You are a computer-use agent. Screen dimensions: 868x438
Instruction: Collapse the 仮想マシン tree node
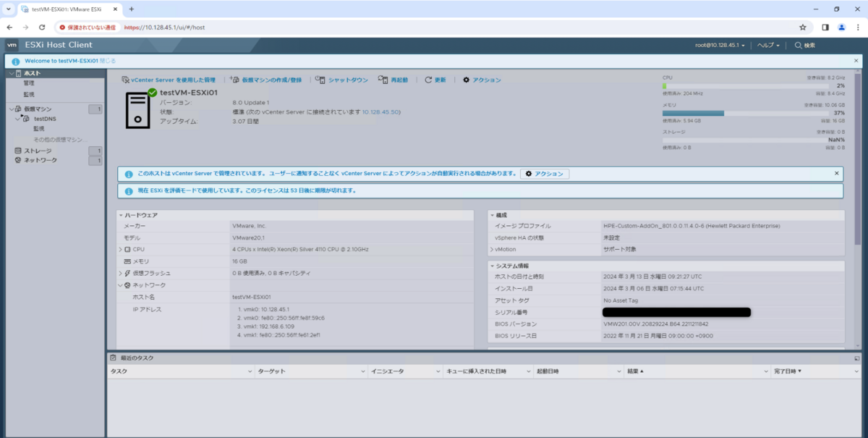(11, 109)
